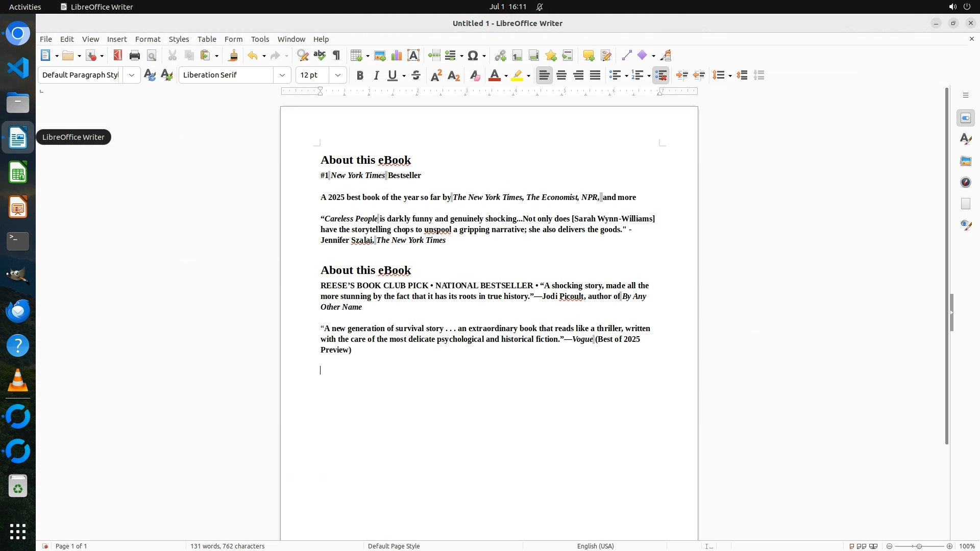Click the Clone Formatting paintbrush icon
This screenshot has height=551, width=980.
click(233, 56)
